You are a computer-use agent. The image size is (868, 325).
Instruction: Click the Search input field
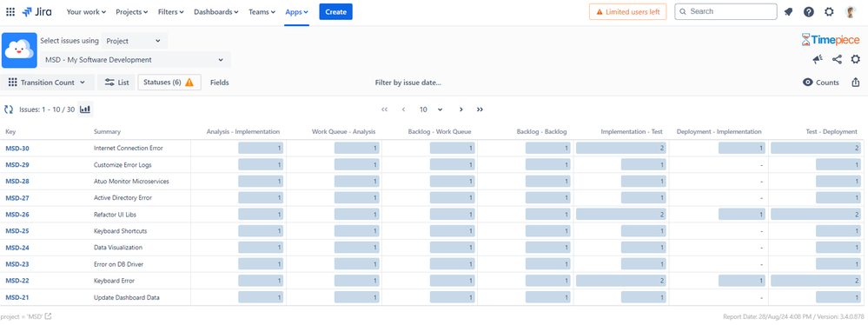[x=726, y=11]
